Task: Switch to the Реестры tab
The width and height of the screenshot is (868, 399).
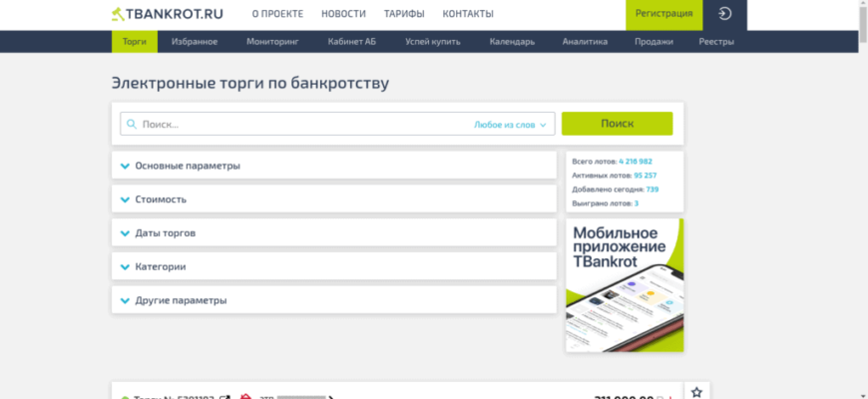Action: (716, 42)
